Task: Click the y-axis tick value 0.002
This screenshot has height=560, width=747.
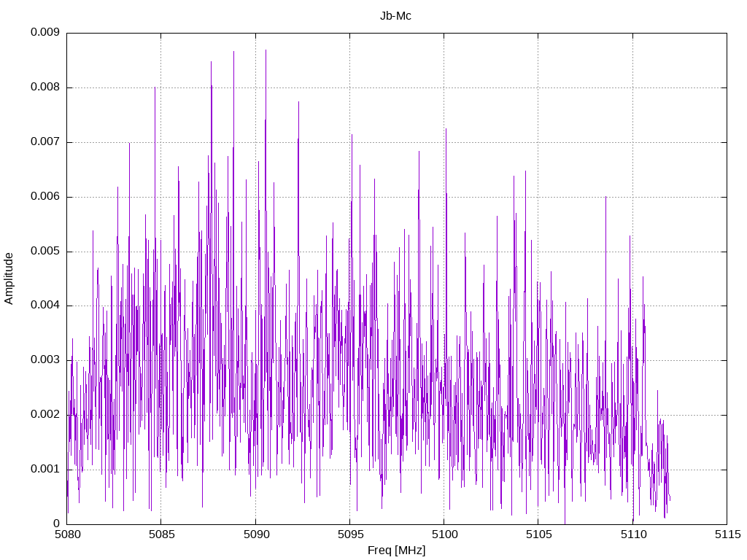Action: 45,415
